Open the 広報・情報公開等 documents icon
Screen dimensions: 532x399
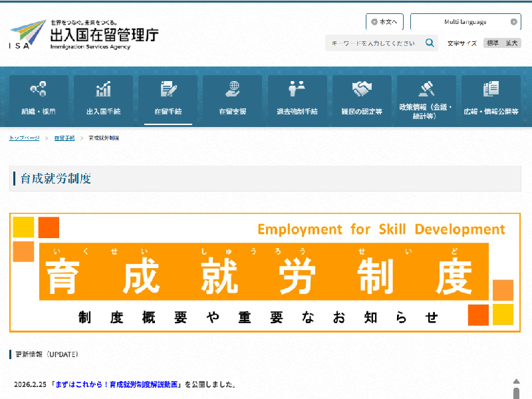(x=491, y=89)
